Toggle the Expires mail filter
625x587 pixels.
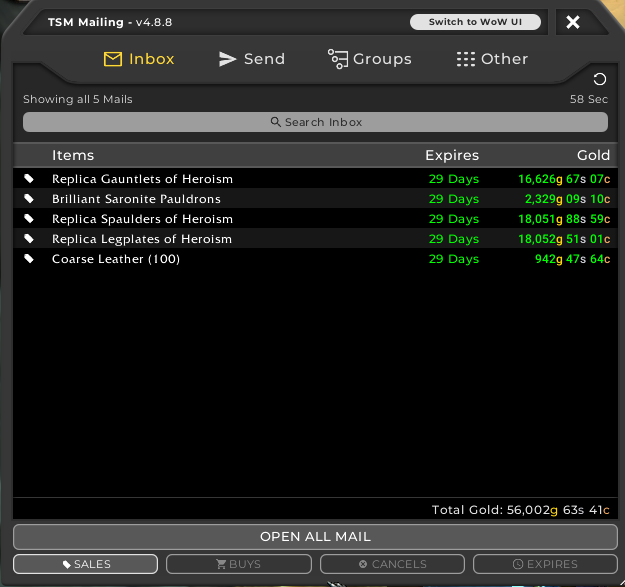[545, 564]
